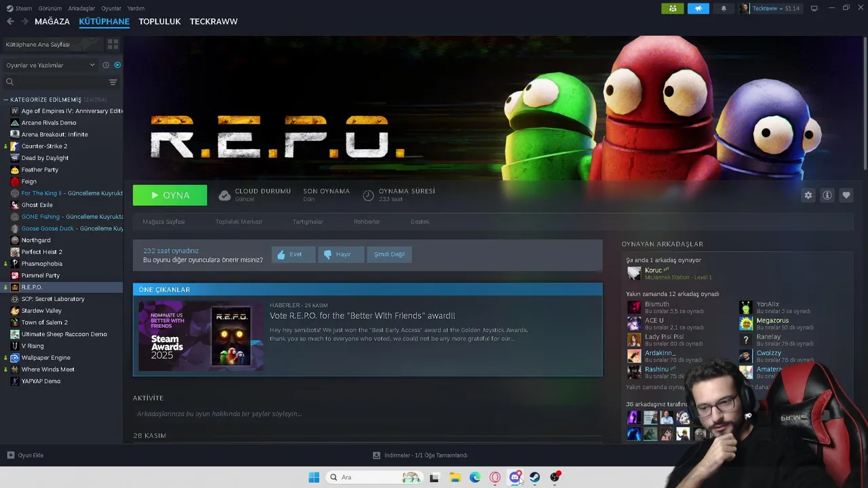Click Steam Awards 2025 news thumbnail
The width and height of the screenshot is (868, 488).
pyautogui.click(x=201, y=336)
